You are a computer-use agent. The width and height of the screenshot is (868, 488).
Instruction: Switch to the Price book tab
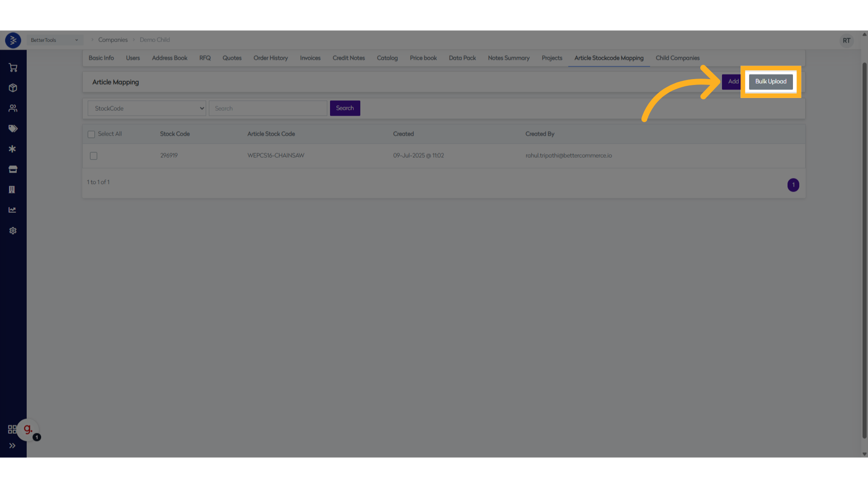pyautogui.click(x=423, y=58)
